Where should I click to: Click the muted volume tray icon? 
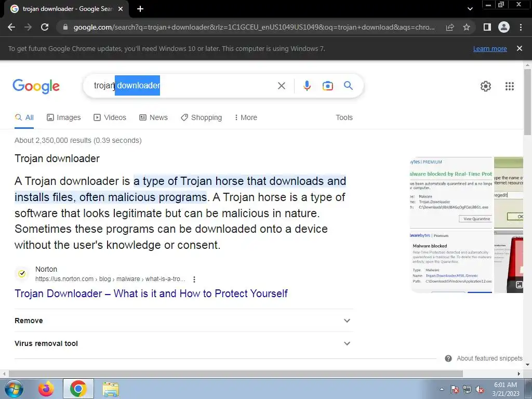pyautogui.click(x=480, y=389)
